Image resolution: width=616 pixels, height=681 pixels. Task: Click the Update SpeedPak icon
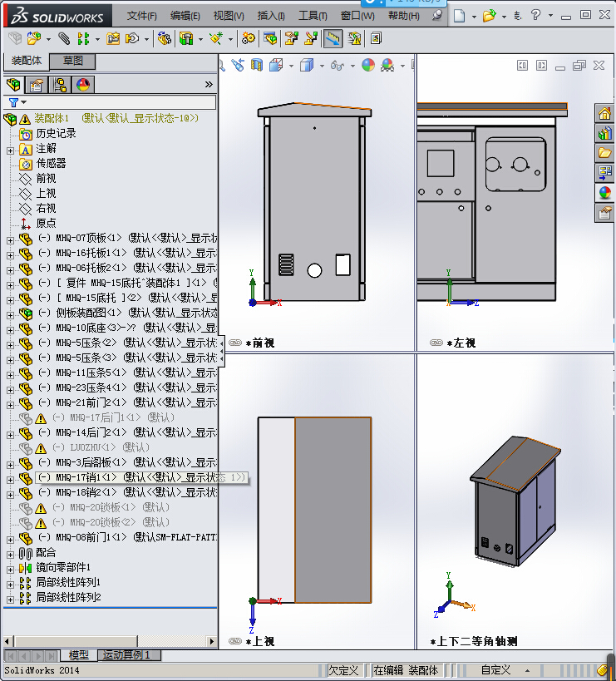point(354,38)
